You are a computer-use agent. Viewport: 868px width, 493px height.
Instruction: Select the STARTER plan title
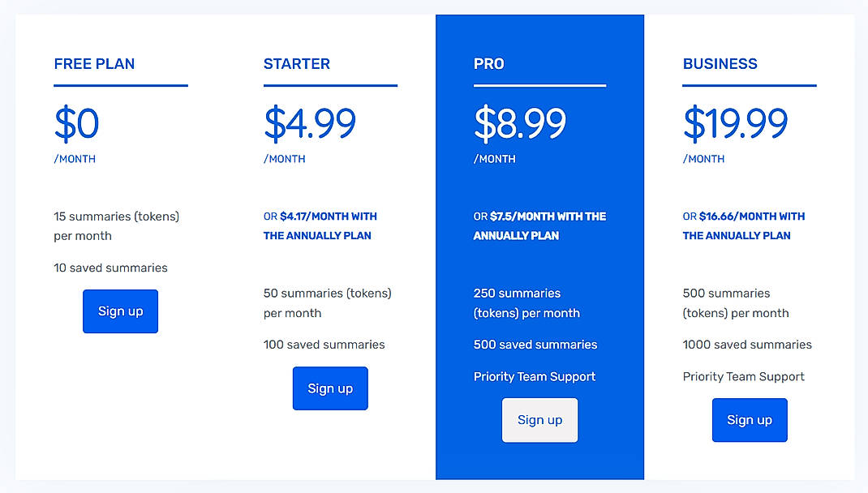tap(297, 64)
